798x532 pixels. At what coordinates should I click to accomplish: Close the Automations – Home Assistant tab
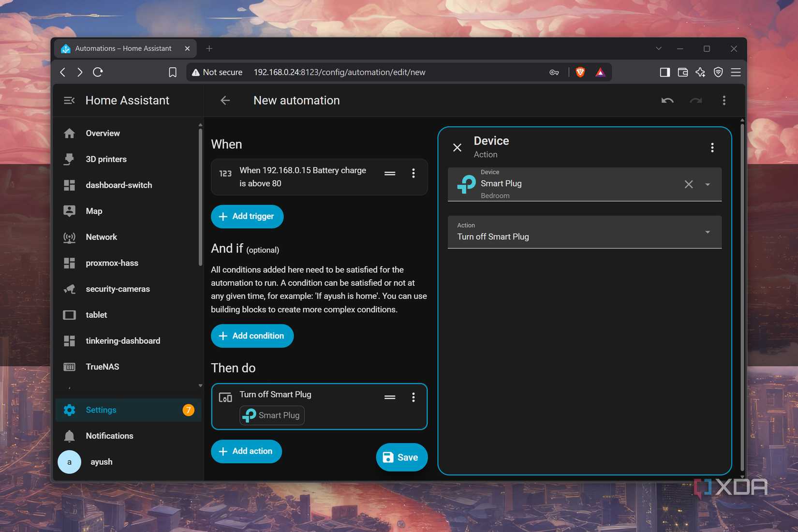pyautogui.click(x=187, y=48)
